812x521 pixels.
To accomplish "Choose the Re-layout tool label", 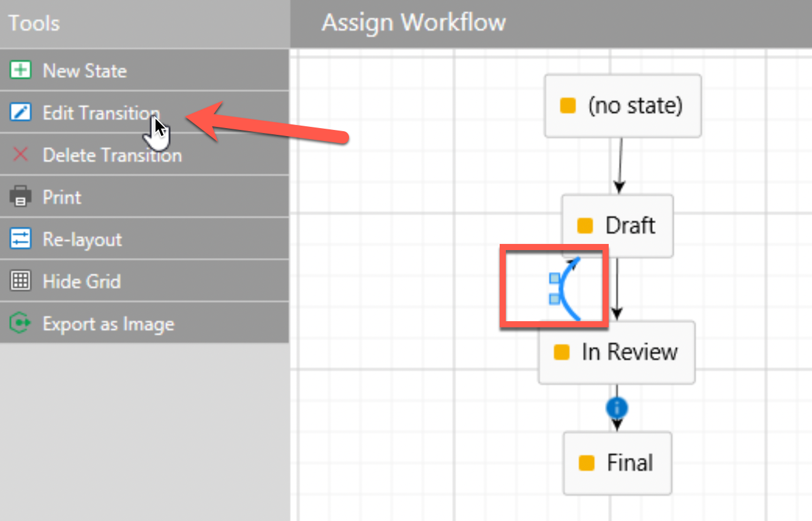I will [x=82, y=240].
